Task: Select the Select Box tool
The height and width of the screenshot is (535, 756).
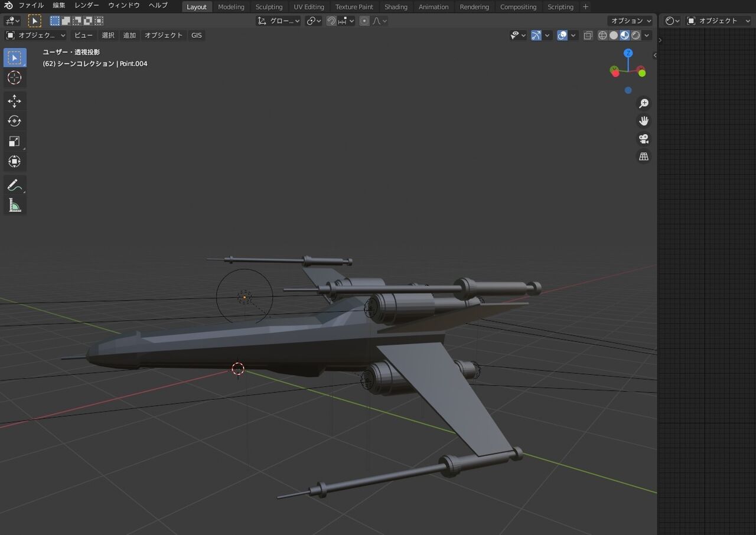Action: coord(15,57)
